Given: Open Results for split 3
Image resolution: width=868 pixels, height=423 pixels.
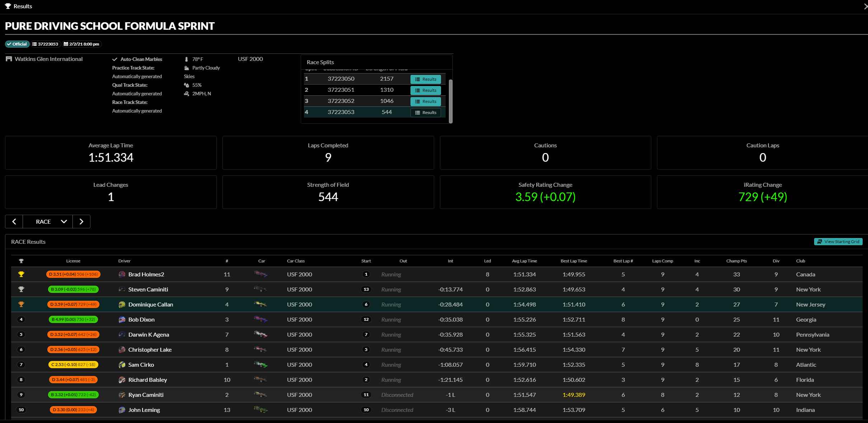Looking at the screenshot, I should coord(426,101).
